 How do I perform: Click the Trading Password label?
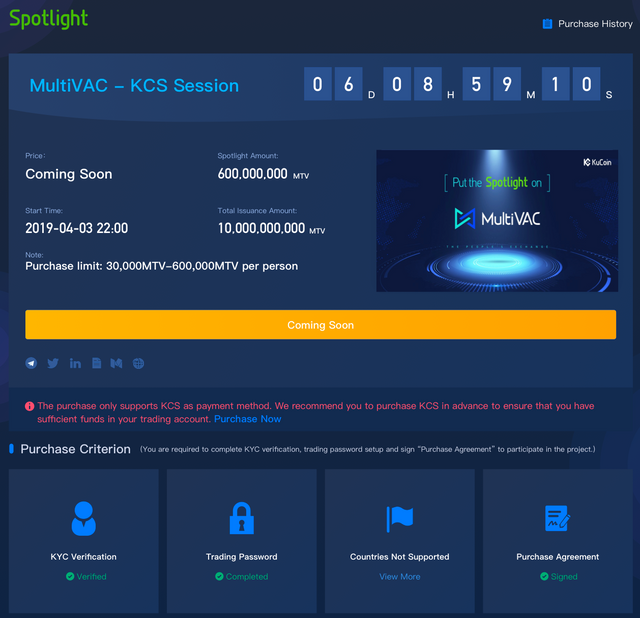pyautogui.click(x=242, y=557)
